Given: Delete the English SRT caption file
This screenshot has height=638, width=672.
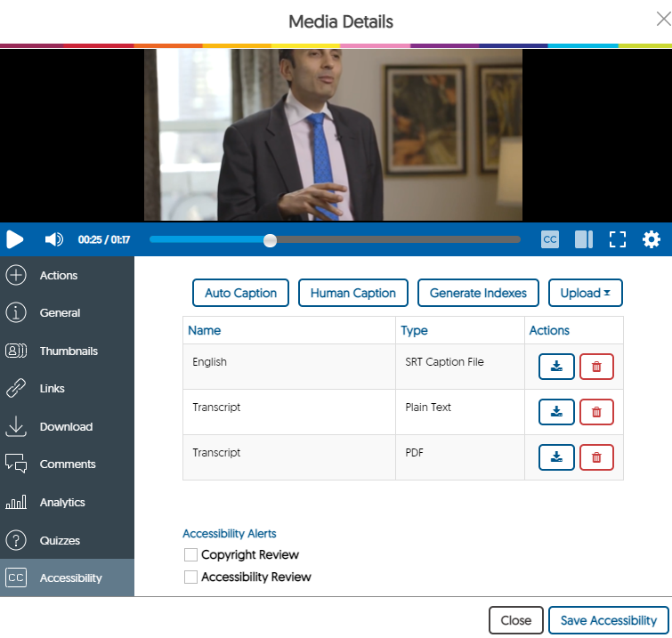Looking at the screenshot, I should click(x=596, y=367).
